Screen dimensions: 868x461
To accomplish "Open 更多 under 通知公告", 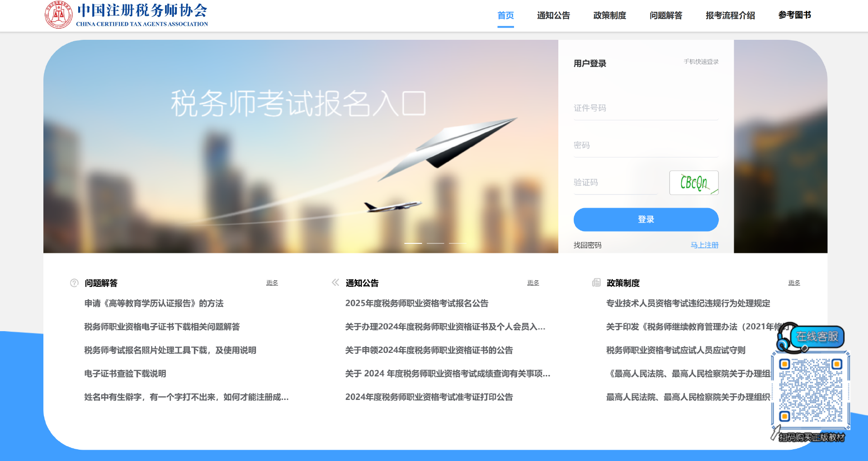I will click(533, 282).
